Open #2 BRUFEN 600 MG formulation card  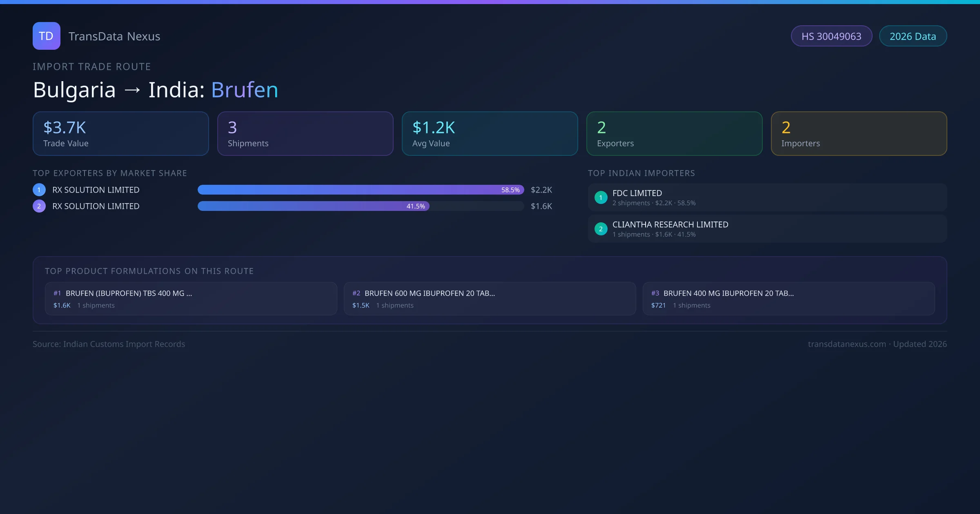(x=490, y=299)
